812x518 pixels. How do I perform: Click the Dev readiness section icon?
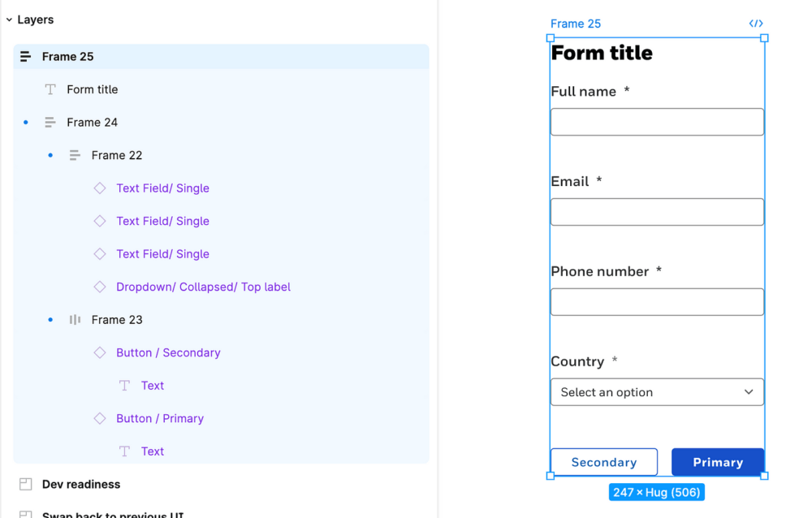coord(25,485)
